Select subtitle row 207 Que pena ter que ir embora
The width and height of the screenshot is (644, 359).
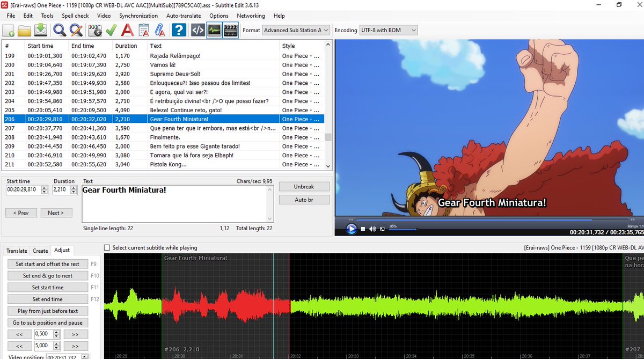point(163,128)
